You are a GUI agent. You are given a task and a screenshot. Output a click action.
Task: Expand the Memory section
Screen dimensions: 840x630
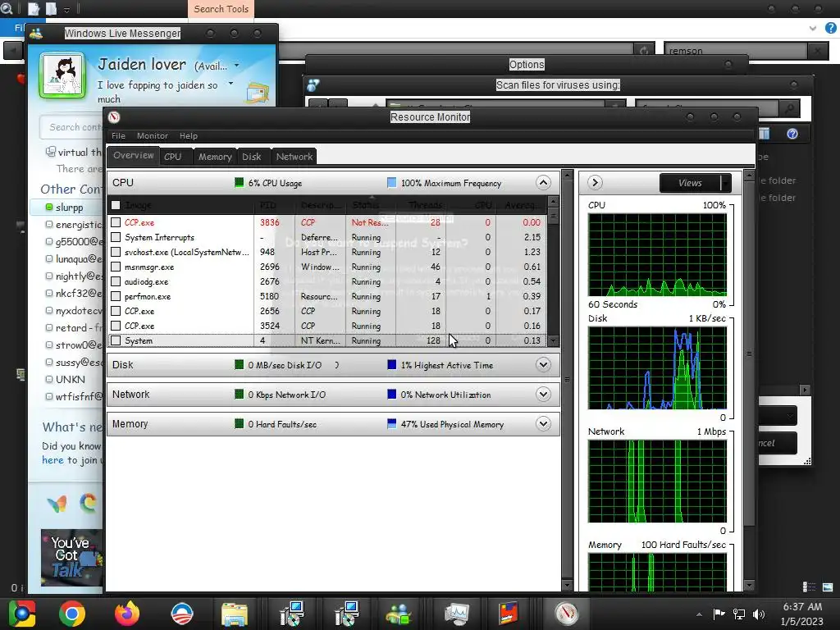click(x=543, y=424)
